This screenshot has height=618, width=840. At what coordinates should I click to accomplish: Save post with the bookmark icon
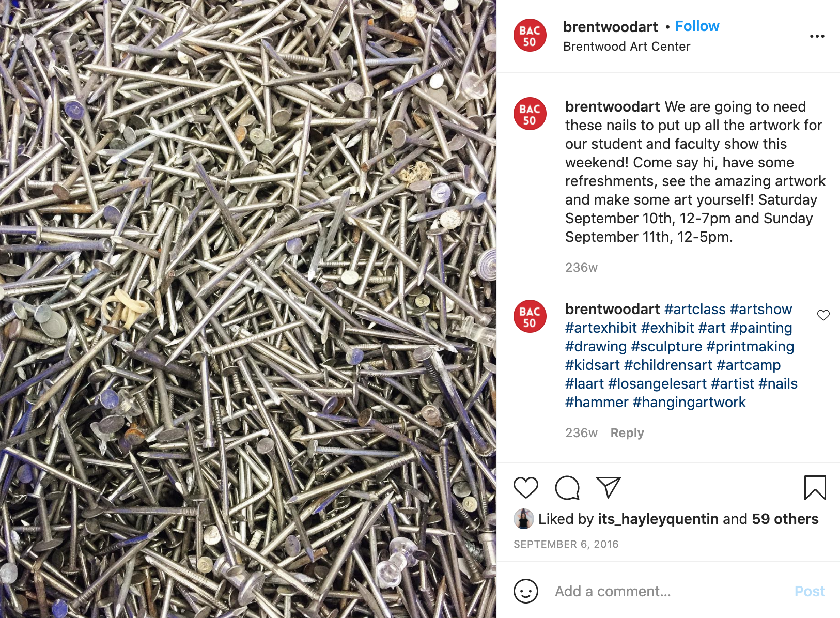pyautogui.click(x=815, y=488)
